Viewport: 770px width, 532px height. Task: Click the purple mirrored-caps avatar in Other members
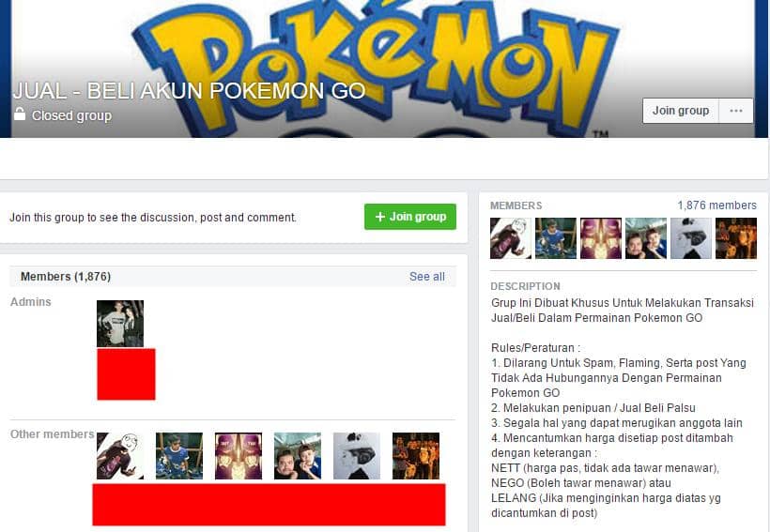point(239,455)
